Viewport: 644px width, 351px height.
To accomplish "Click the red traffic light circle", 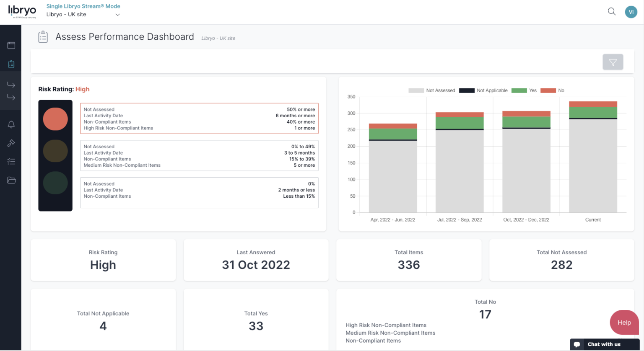I will pos(55,119).
